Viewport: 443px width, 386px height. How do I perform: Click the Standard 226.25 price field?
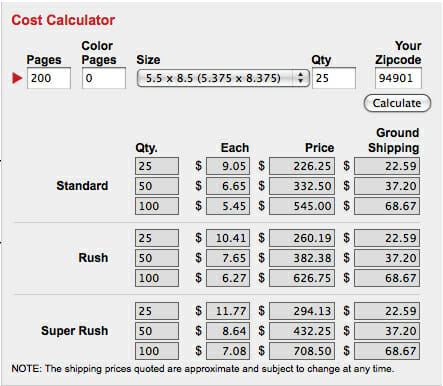tap(302, 166)
